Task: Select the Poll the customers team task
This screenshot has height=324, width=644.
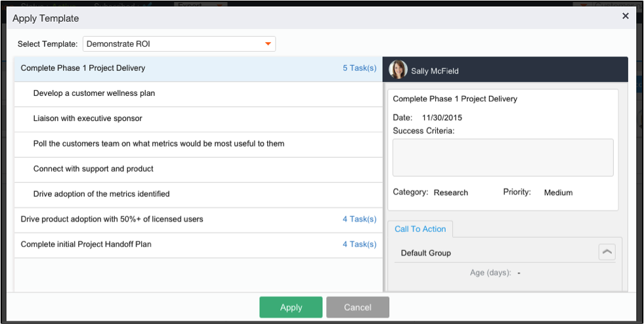Action: (158, 143)
